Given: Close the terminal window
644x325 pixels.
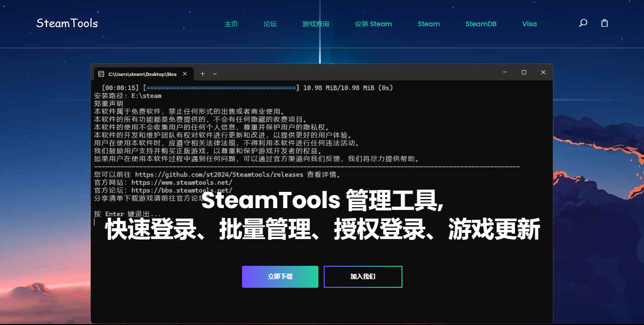Looking at the screenshot, I should pos(543,73).
